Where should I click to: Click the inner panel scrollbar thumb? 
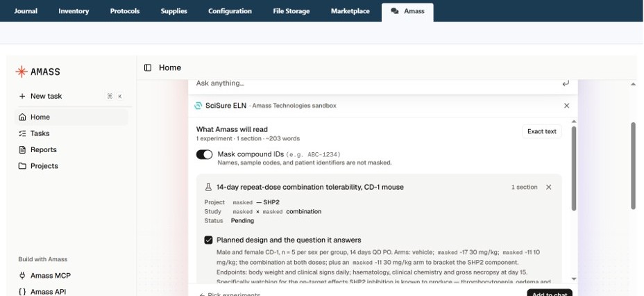(x=574, y=169)
